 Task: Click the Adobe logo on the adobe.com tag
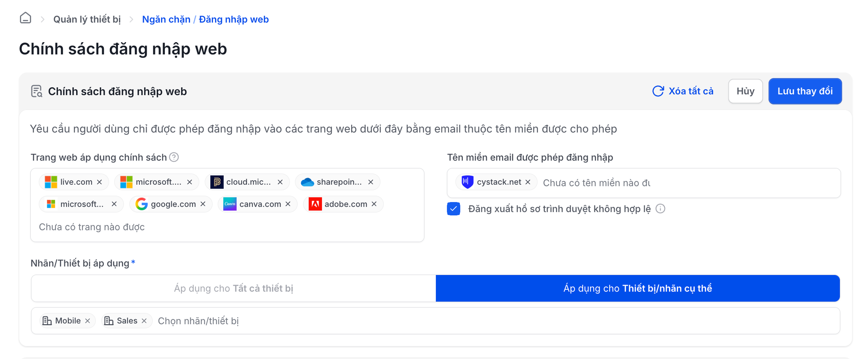(316, 204)
